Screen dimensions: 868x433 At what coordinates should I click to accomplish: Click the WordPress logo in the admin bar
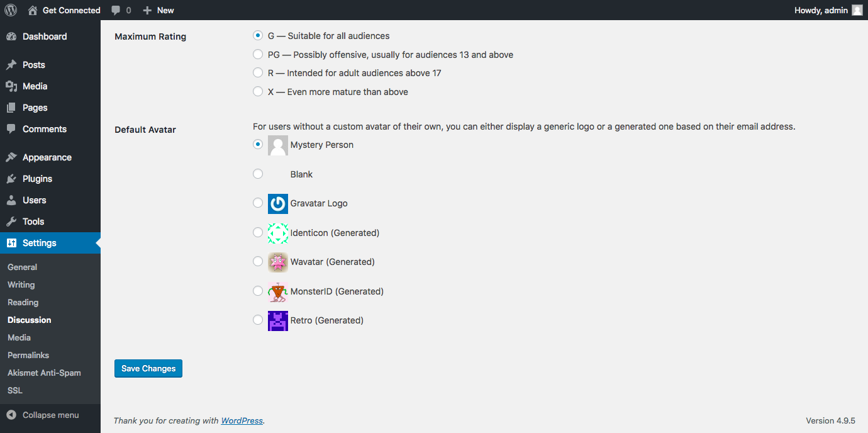pyautogui.click(x=10, y=9)
